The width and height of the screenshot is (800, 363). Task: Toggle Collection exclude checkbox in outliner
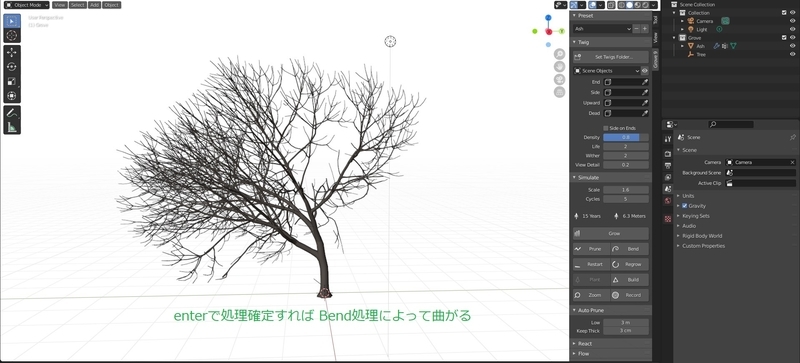[784, 13]
